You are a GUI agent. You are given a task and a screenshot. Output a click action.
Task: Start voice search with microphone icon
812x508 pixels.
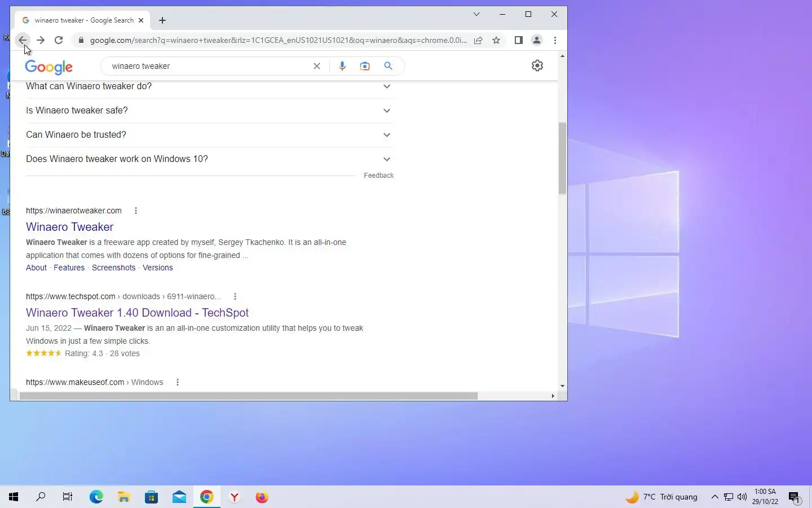[342, 66]
